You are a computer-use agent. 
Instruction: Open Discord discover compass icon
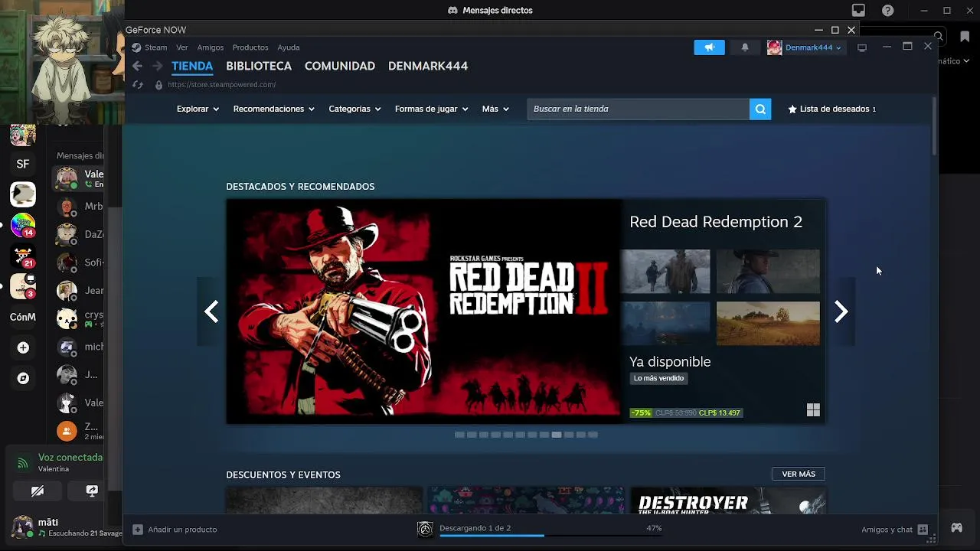point(23,378)
